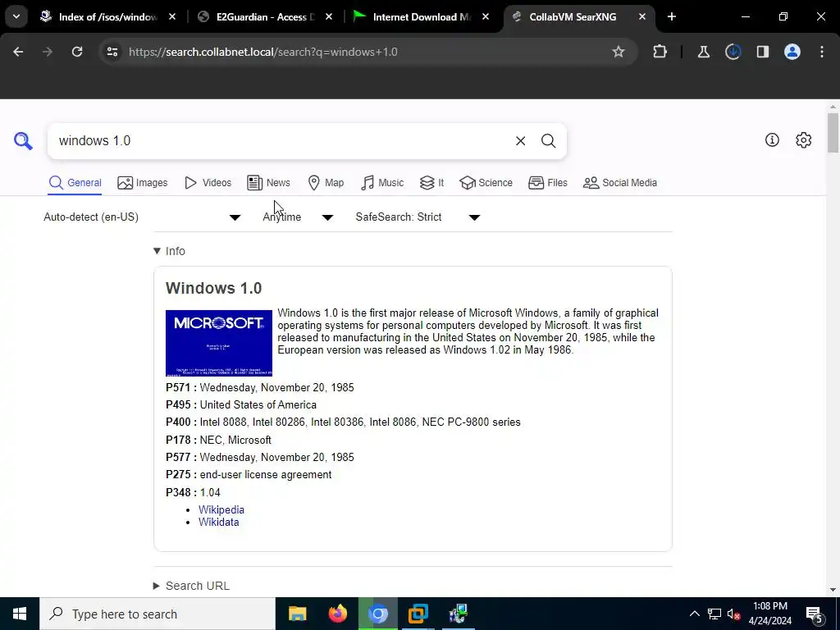This screenshot has height=630, width=840.
Task: Select the Science search category
Action: (x=486, y=183)
